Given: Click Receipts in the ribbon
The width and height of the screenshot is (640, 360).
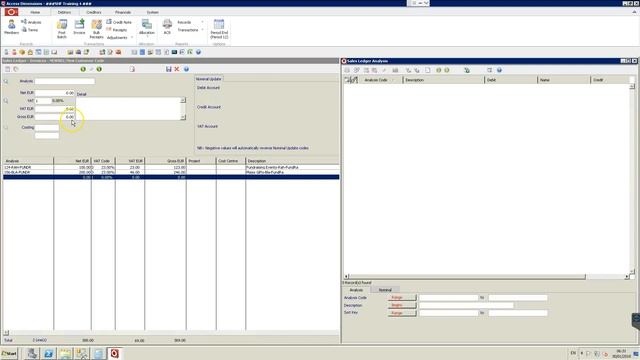Looking at the screenshot, I should coord(117,30).
